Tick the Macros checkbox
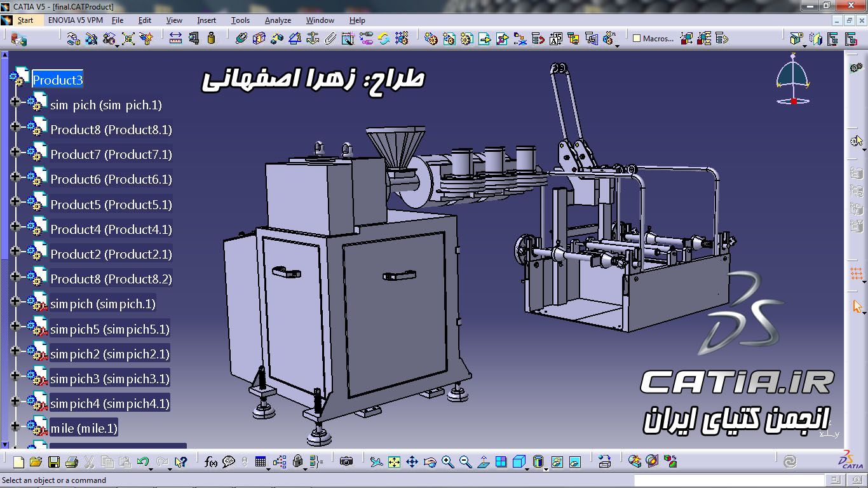Image resolution: width=868 pixels, height=488 pixels. [x=637, y=39]
